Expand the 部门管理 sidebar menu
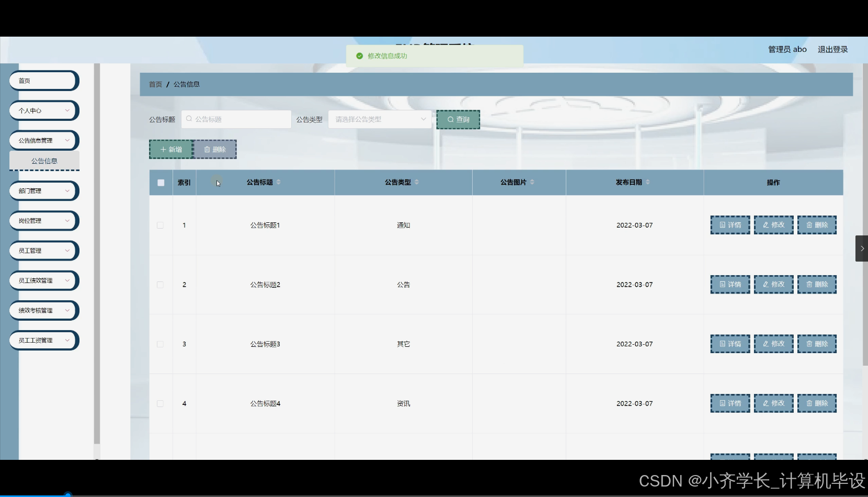 43,191
